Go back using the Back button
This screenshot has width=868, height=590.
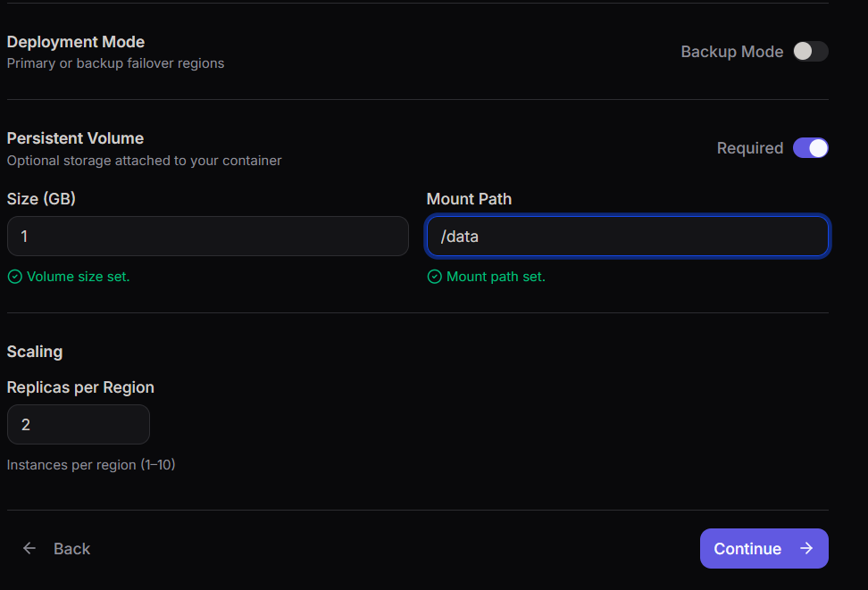pyautogui.click(x=57, y=549)
